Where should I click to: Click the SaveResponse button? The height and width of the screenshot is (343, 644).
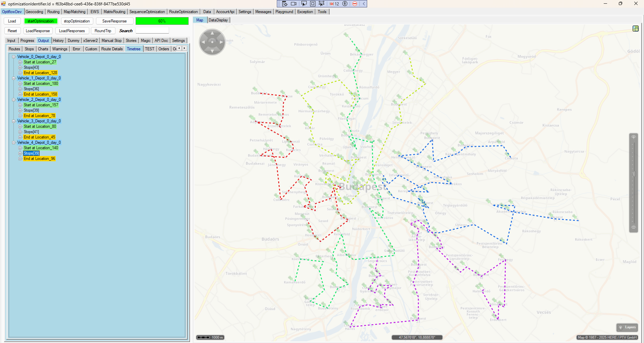114,21
